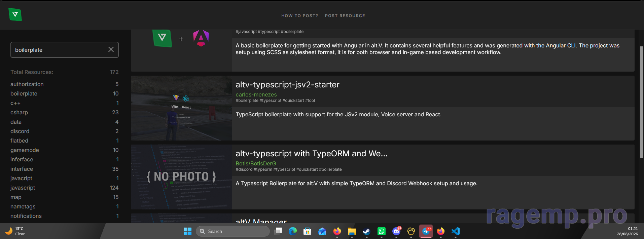
Task: Open Task View in the taskbar
Action: coord(278,231)
